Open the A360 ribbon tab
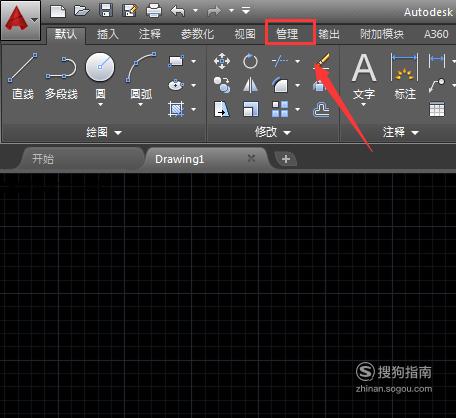The image size is (456, 418). click(x=436, y=34)
